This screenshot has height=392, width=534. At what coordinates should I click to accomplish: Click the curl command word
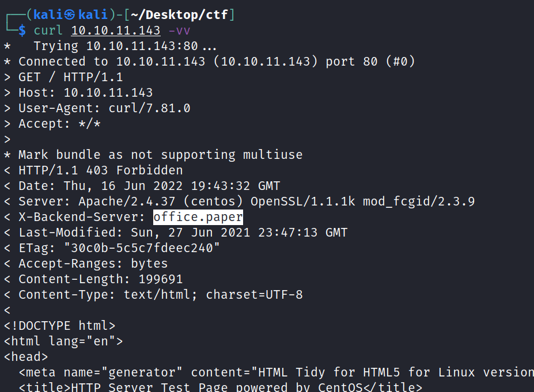48,31
